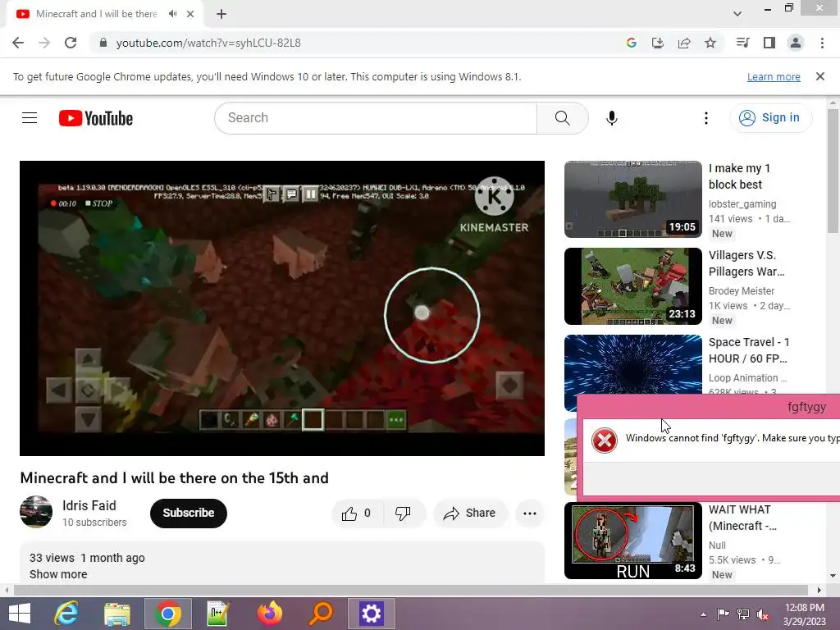This screenshot has height=630, width=840.
Task: Open Notepad++ from the taskbar
Action: click(218, 614)
